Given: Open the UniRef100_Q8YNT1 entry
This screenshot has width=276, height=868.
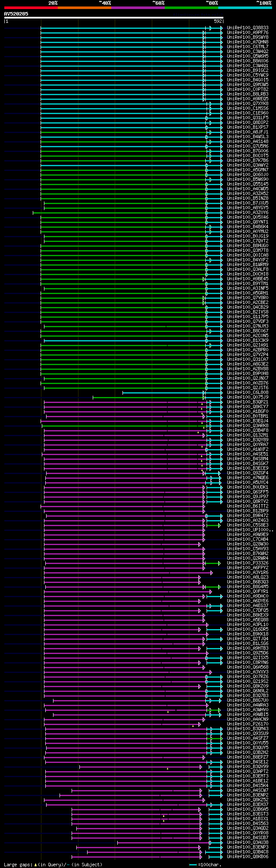Looking at the screenshot, I should click(x=248, y=222).
